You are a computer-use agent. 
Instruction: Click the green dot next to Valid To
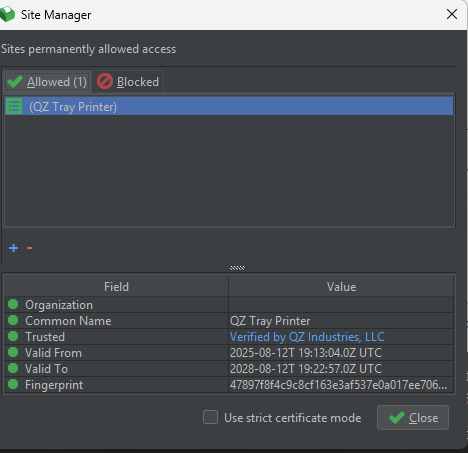point(13,368)
